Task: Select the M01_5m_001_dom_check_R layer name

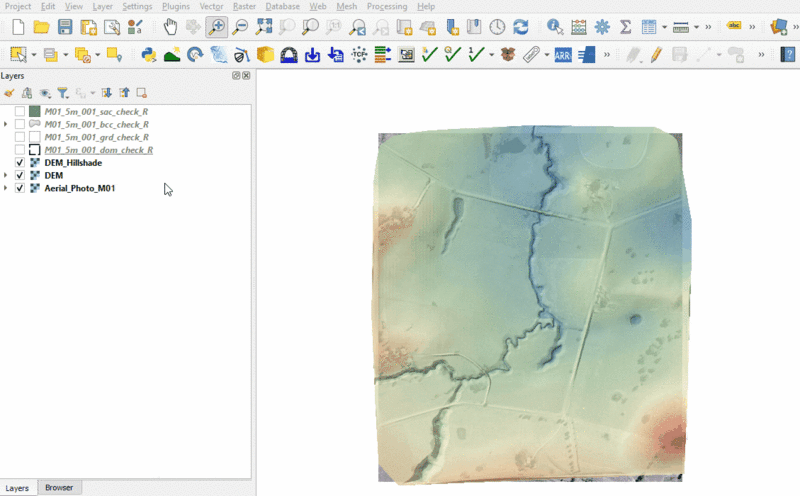Action: [x=98, y=150]
